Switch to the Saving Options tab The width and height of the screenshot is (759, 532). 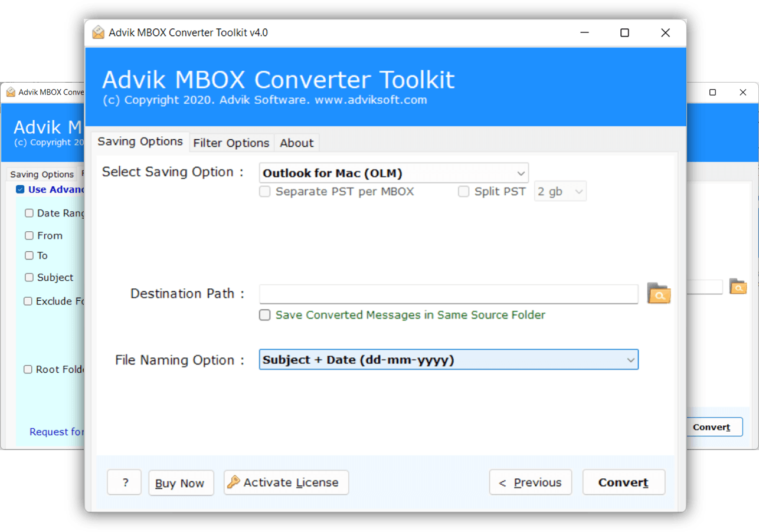point(140,142)
